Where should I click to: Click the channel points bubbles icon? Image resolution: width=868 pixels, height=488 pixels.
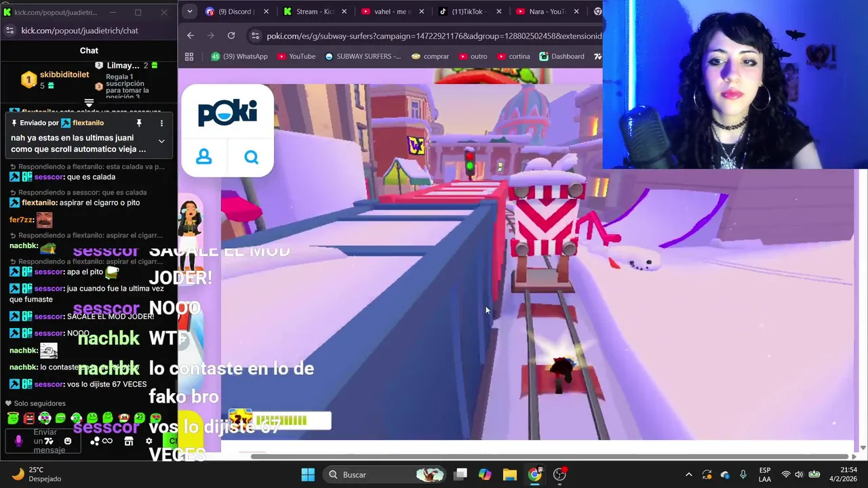coord(95,441)
